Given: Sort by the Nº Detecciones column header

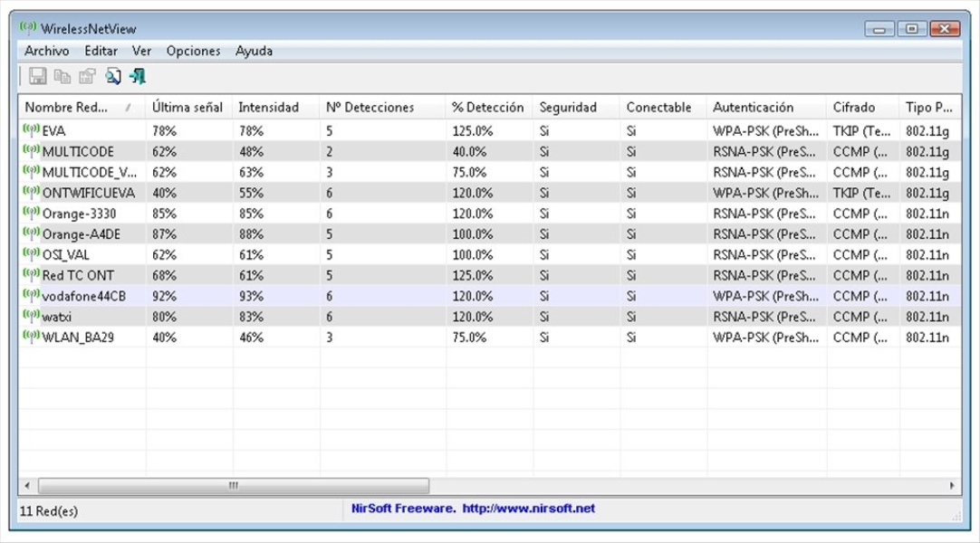Looking at the screenshot, I should click(382, 108).
